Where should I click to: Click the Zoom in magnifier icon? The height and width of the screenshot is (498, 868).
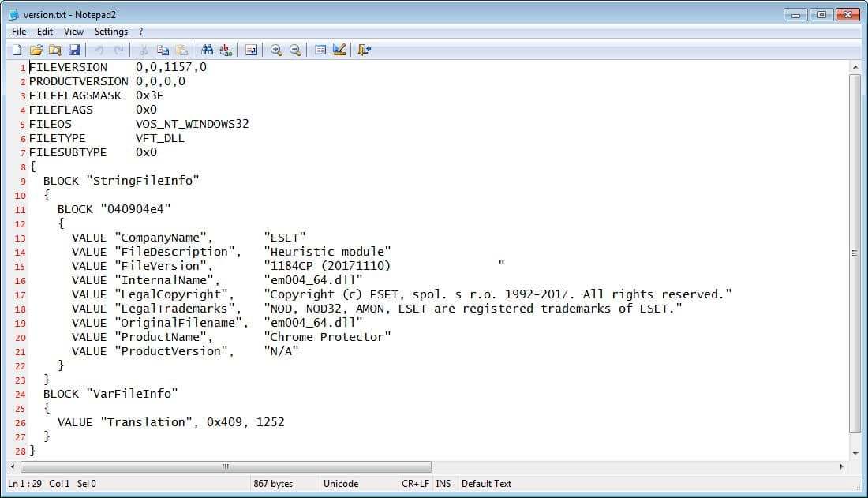[x=276, y=50]
